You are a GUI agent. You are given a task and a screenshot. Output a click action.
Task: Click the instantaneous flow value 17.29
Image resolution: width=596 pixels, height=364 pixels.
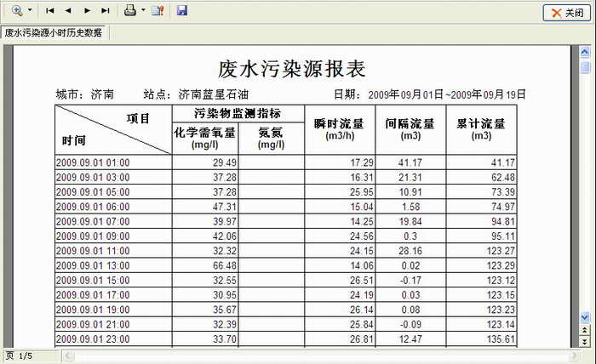(362, 162)
